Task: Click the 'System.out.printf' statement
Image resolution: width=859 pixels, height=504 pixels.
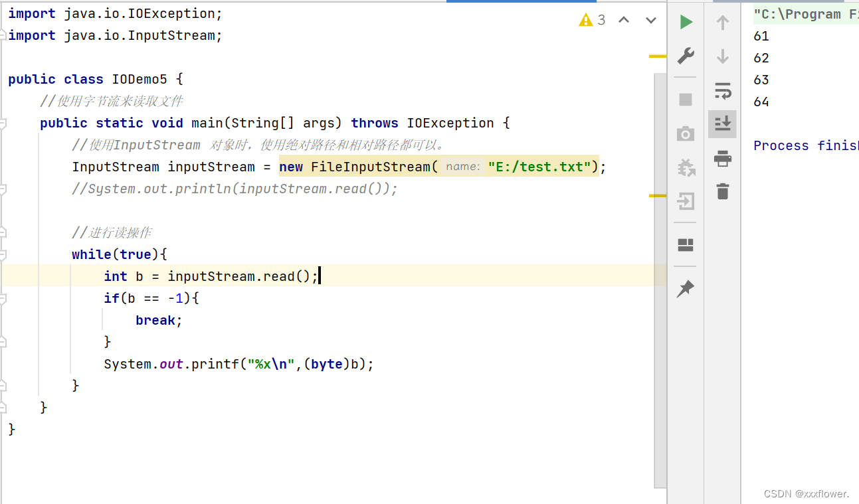Action: (239, 364)
